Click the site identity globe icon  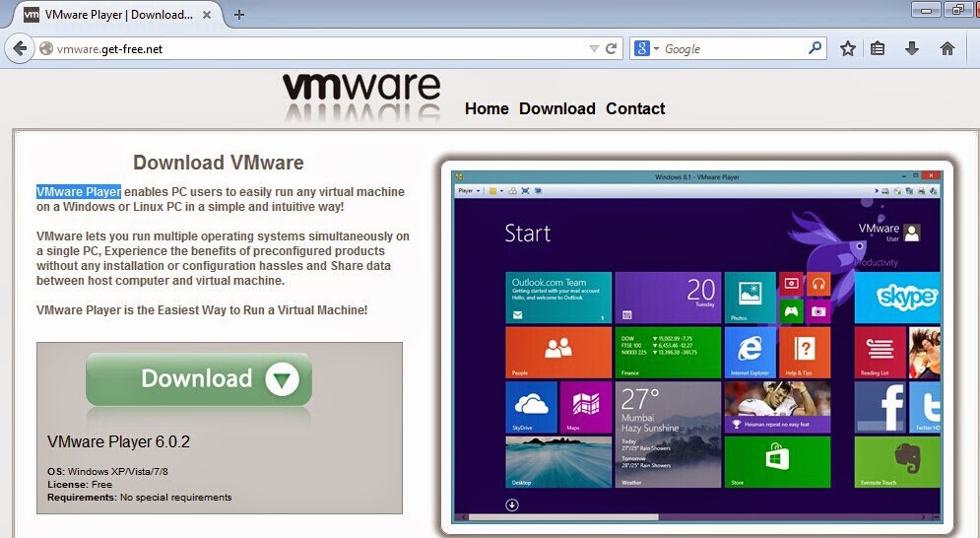(45, 48)
